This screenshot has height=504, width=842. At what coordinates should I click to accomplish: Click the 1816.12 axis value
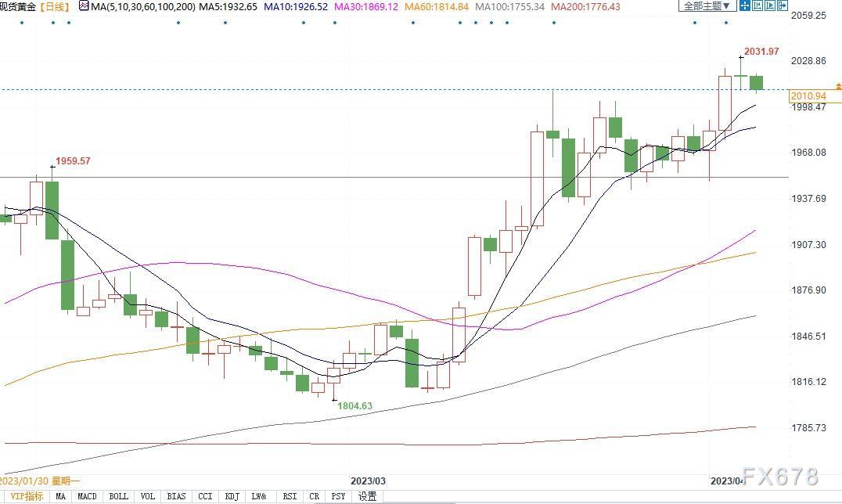(x=808, y=382)
